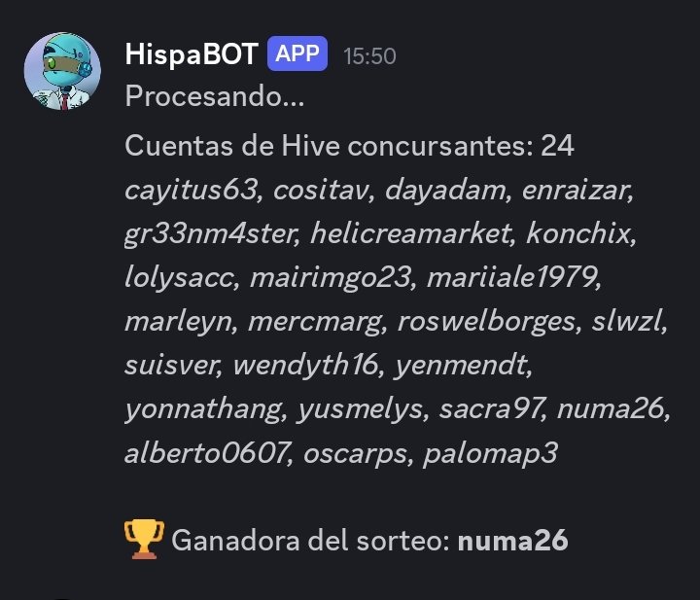The height and width of the screenshot is (600, 700).
Task: Click the HispaBOT robot avatar
Action: tap(62, 71)
